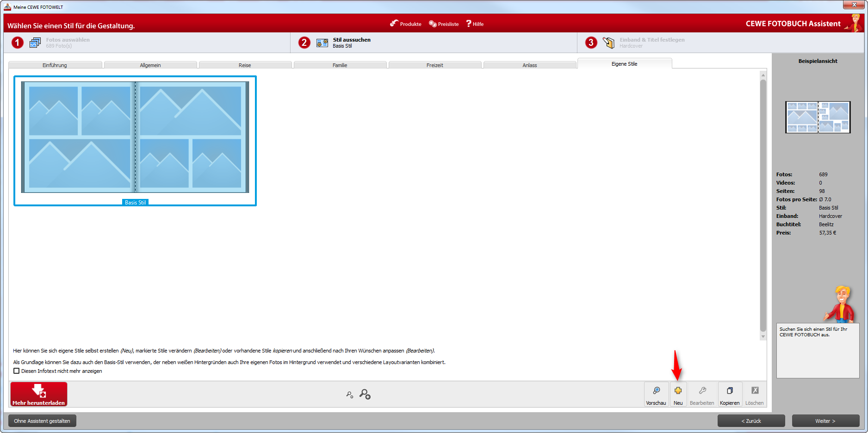
Task: Select the Anlass tab
Action: click(x=530, y=65)
